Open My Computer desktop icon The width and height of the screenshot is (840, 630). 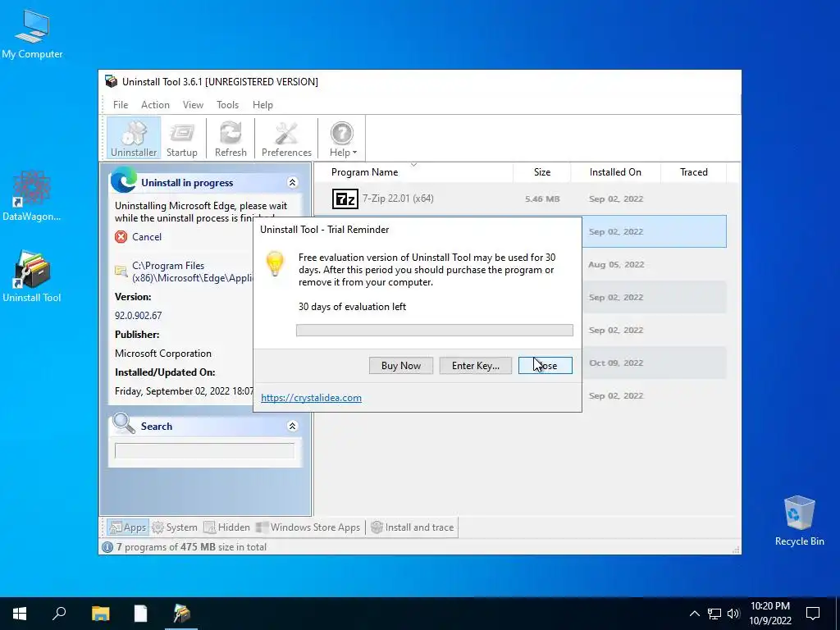click(32, 34)
